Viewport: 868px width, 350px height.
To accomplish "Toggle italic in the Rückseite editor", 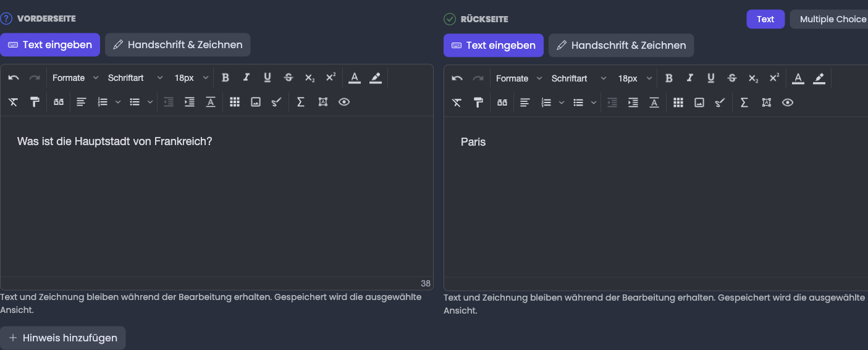I will pos(690,78).
